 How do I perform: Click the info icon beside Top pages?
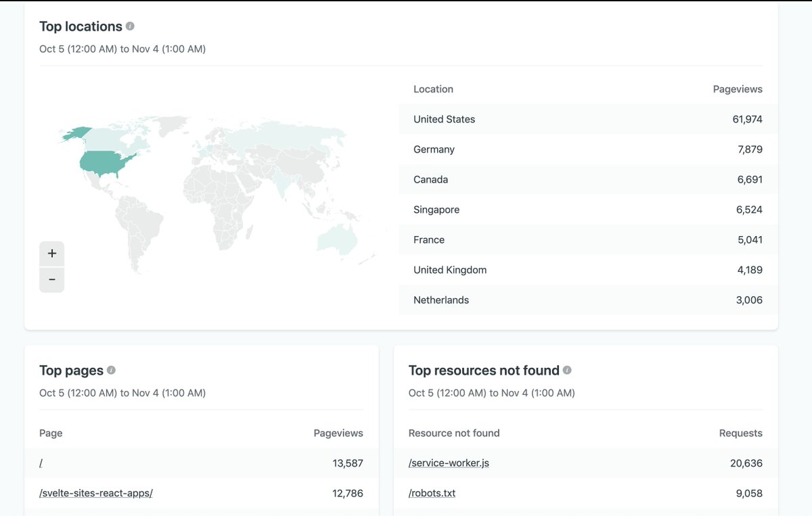click(110, 371)
